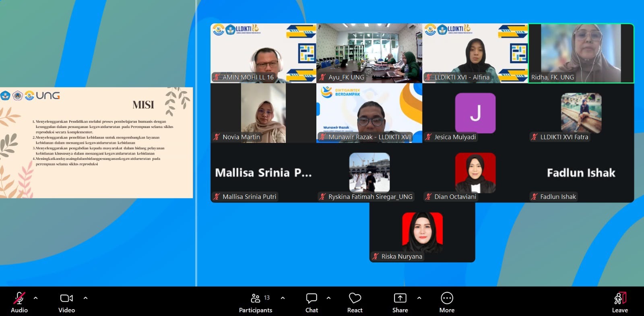
Task: Click the Share screen icon
Action: [400, 298]
